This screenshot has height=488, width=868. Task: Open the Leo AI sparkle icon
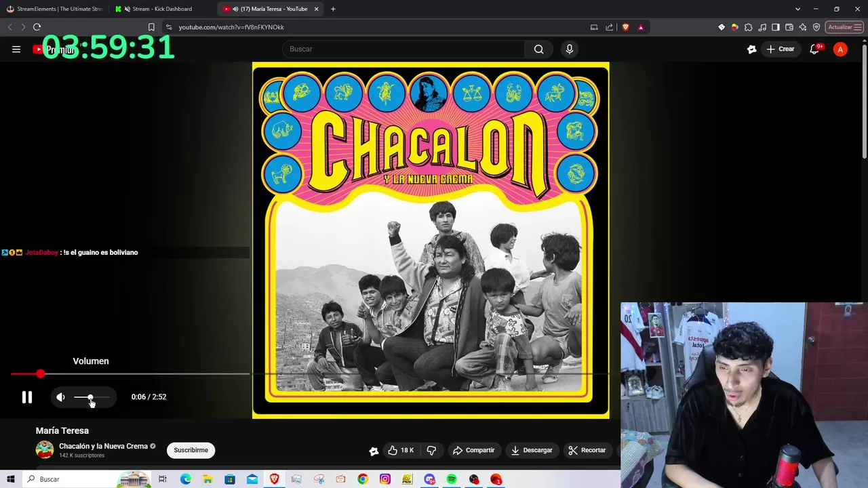tap(803, 27)
